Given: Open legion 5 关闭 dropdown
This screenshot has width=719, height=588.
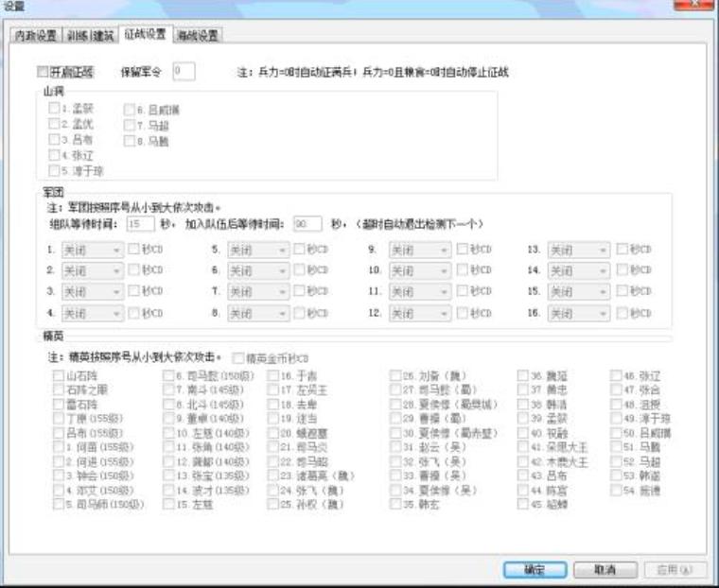Looking at the screenshot, I should point(258,251).
